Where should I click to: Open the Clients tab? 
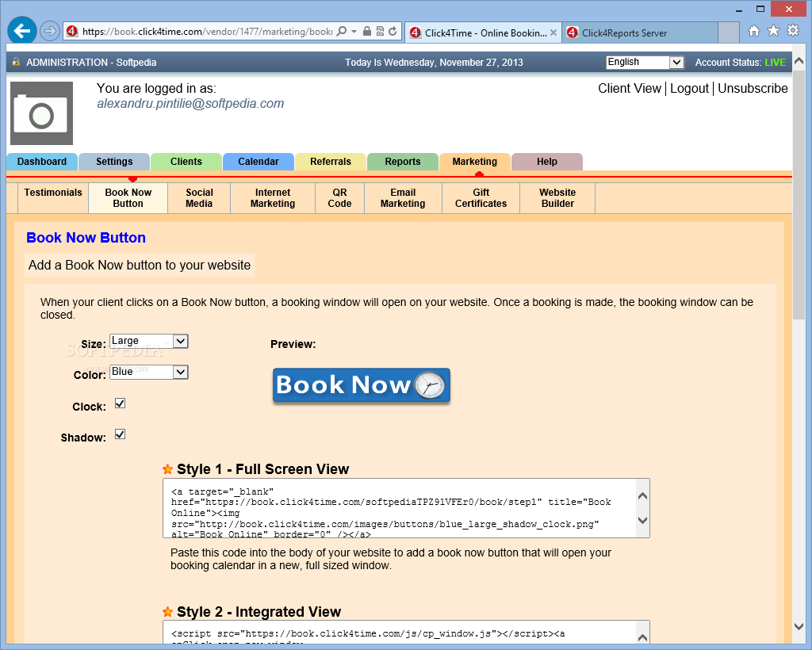click(186, 162)
